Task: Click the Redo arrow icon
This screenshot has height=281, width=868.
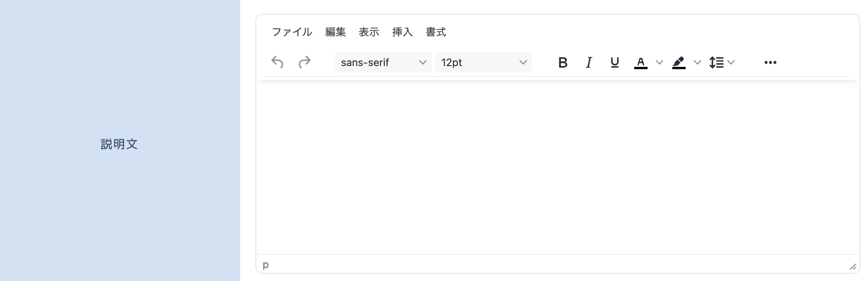Action: pyautogui.click(x=304, y=62)
